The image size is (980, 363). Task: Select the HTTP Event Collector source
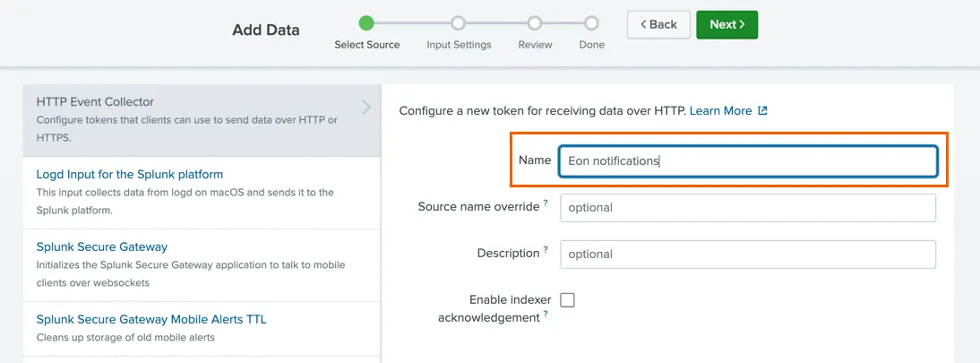coord(202,120)
